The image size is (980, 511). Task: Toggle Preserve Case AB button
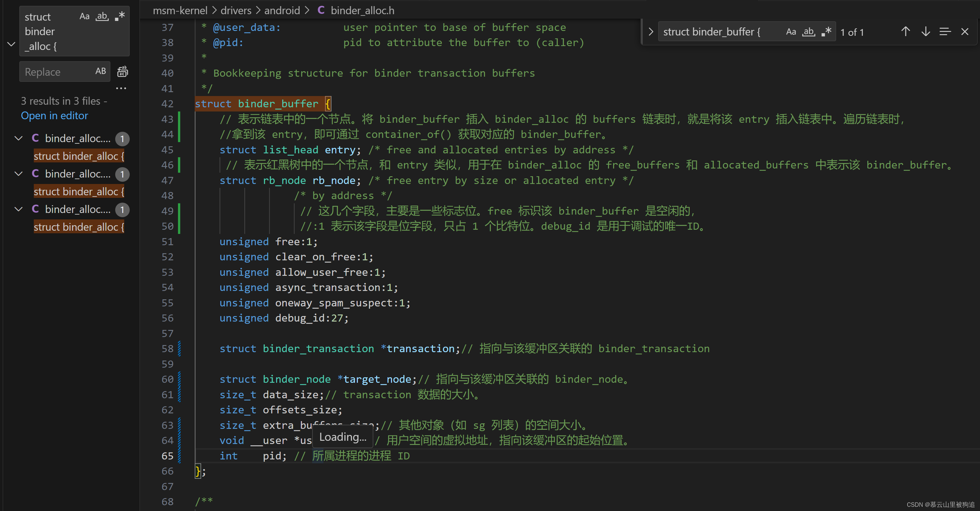click(100, 71)
